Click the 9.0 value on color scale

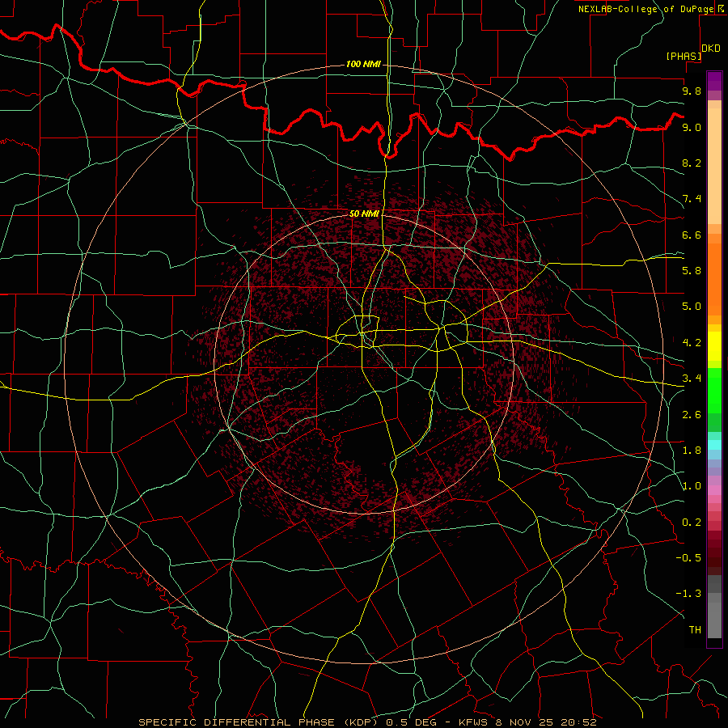692,127
